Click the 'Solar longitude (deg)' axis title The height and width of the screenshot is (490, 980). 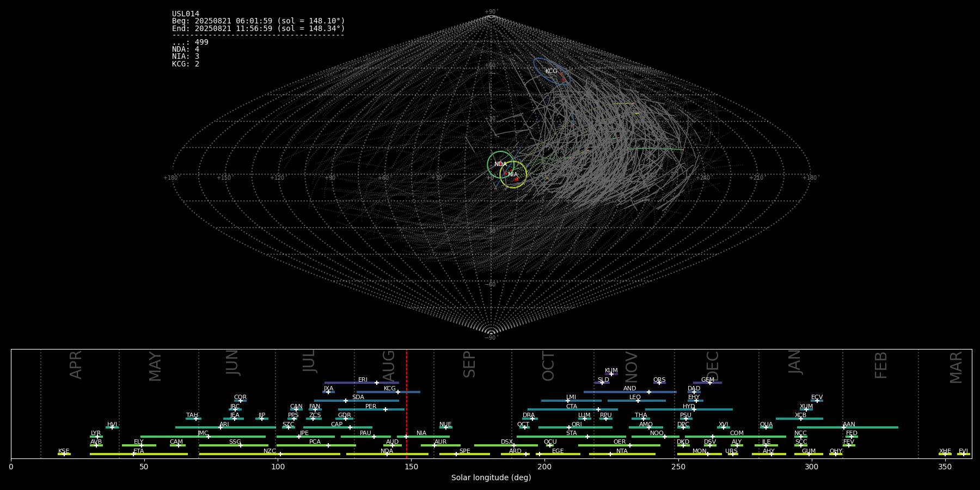point(491,478)
